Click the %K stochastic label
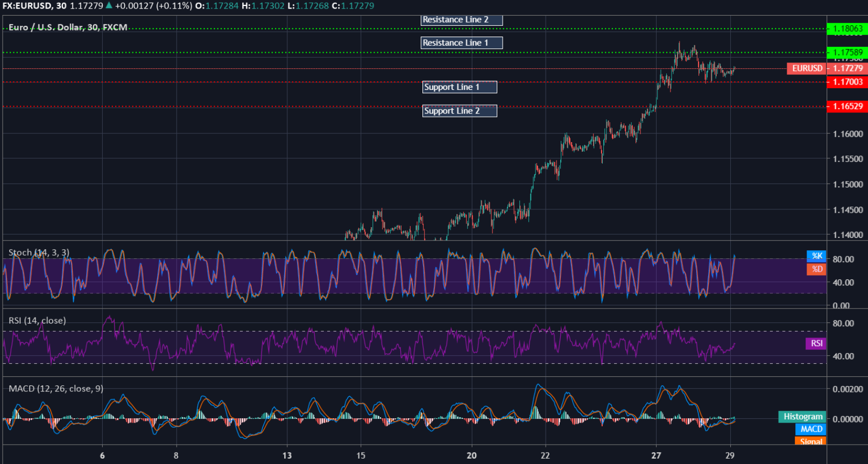 click(816, 256)
